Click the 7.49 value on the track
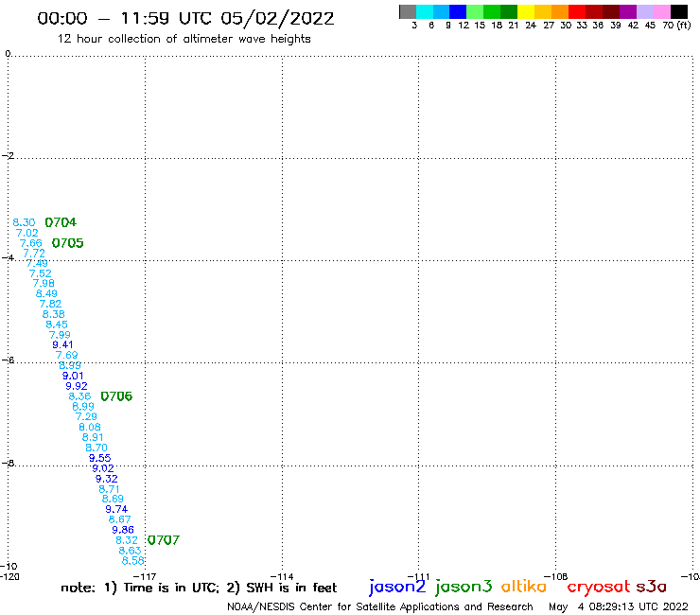This screenshot has height=615, width=700. click(x=37, y=264)
